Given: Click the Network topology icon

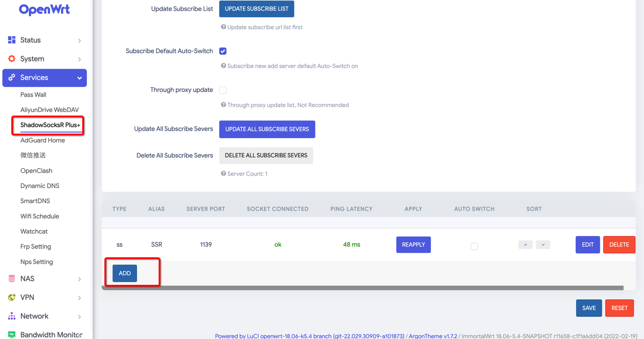Looking at the screenshot, I should 12,316.
